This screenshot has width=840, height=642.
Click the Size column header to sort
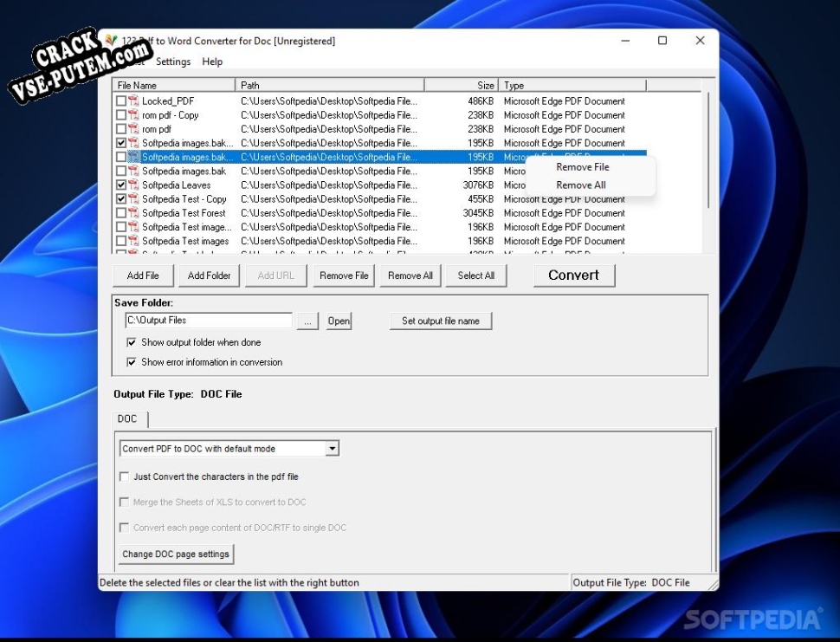tap(462, 85)
